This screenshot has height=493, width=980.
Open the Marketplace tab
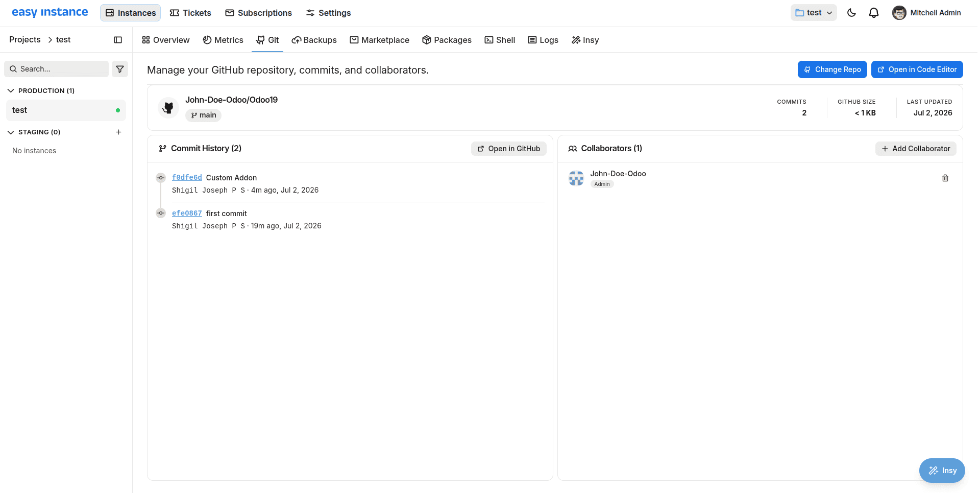click(x=379, y=40)
